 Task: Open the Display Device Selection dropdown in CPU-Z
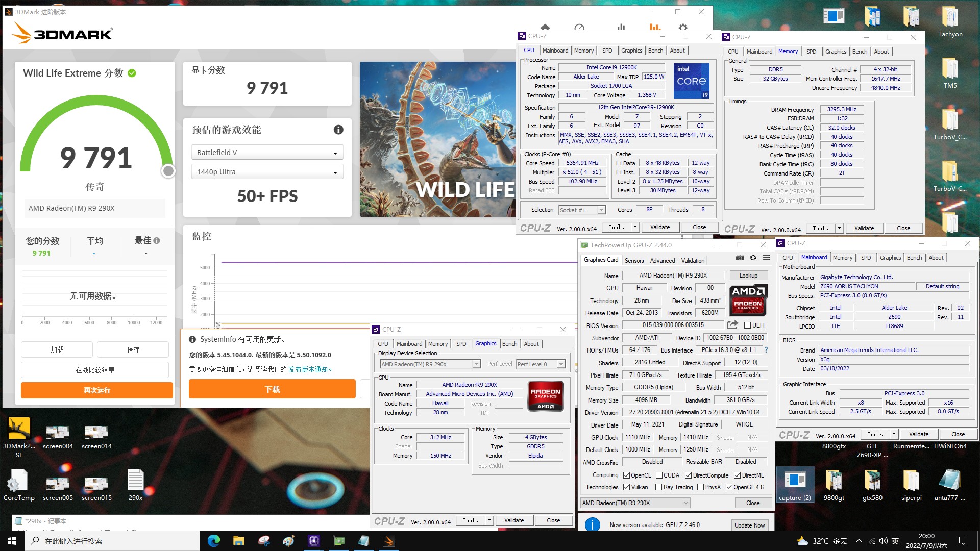point(430,364)
